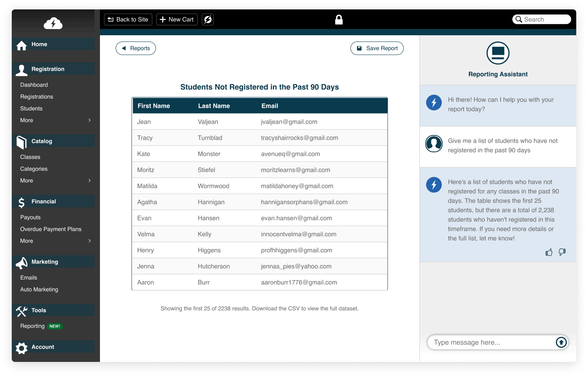The height and width of the screenshot is (376, 588).
Task: Open Categories in sidebar
Action: coord(34,169)
